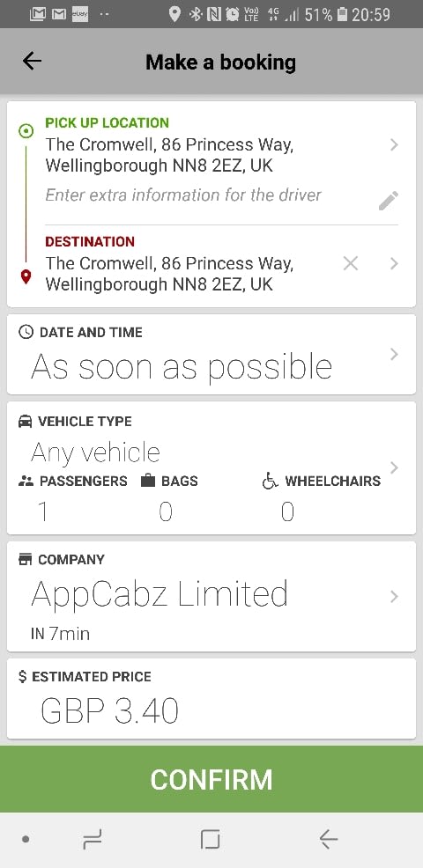Open pick up location chevron

(394, 145)
